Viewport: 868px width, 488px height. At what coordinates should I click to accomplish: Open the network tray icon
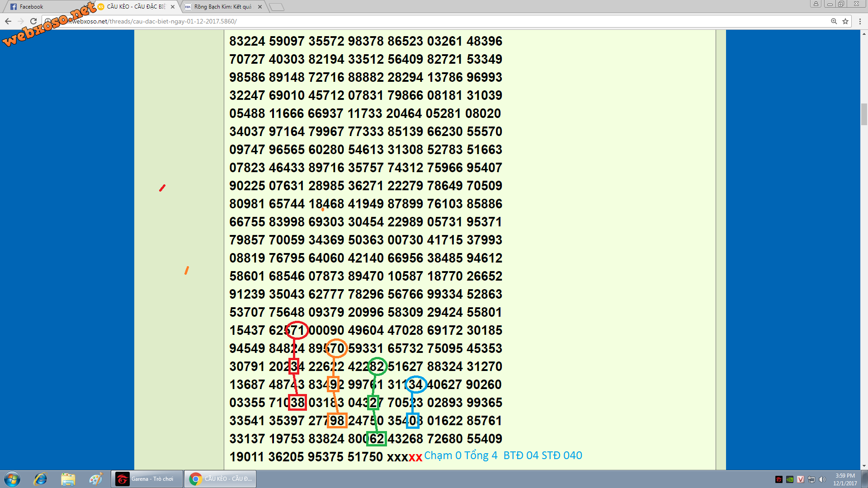click(811, 479)
